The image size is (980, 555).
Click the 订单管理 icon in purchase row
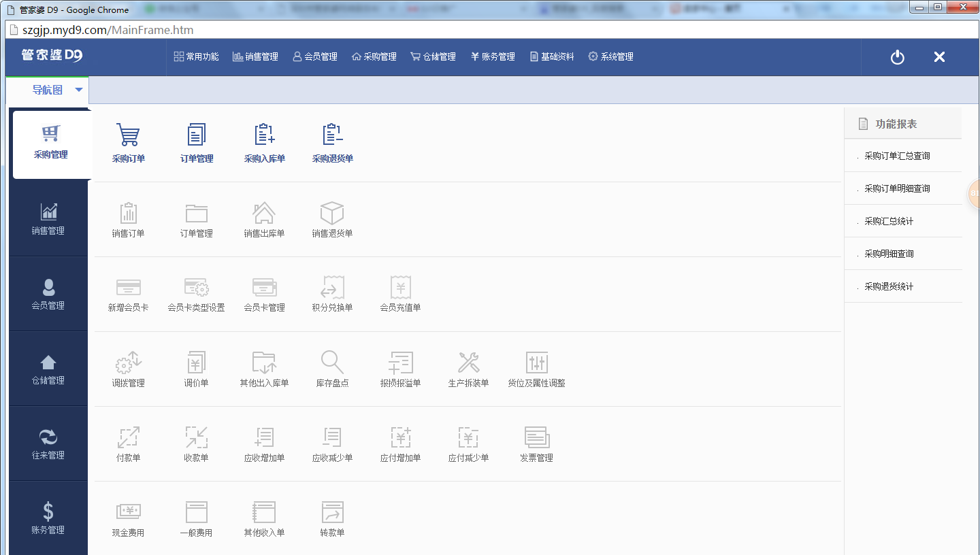[196, 143]
